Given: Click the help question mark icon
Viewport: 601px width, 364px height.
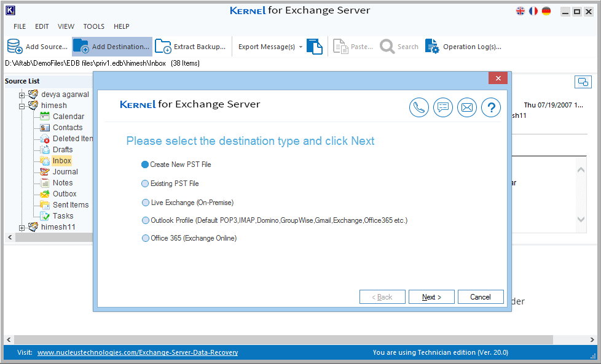Looking at the screenshot, I should (491, 107).
